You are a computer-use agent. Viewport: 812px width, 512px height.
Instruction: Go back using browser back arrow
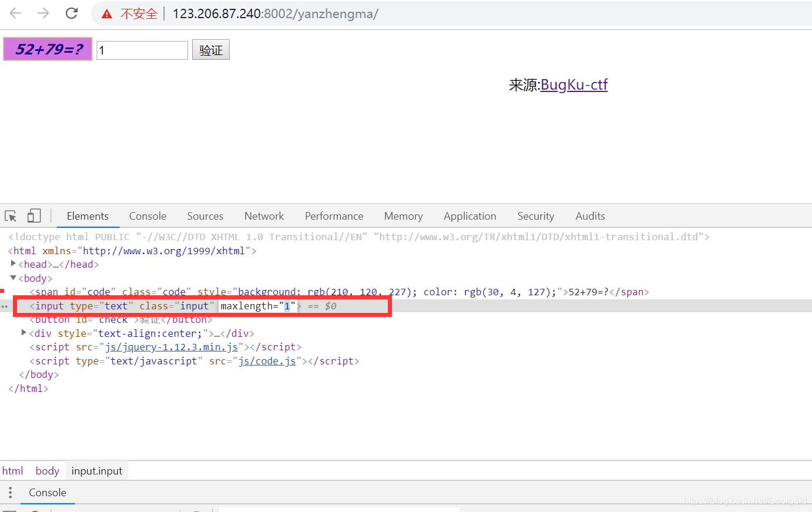point(16,13)
